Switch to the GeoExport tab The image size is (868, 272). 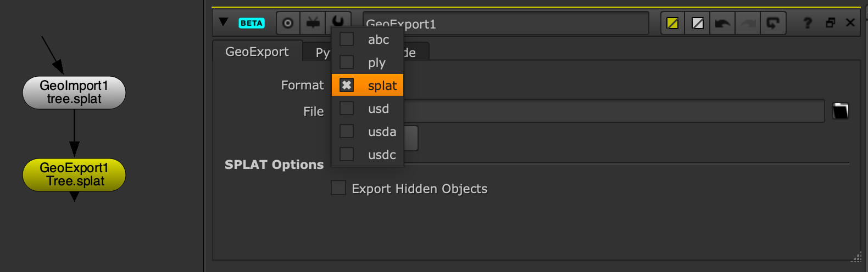click(257, 52)
